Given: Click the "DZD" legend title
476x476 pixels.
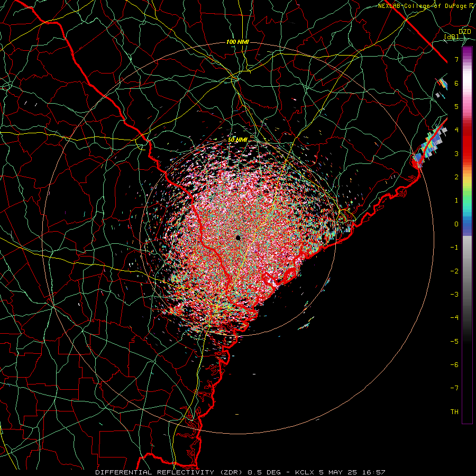Looking at the screenshot, I should click(465, 32).
